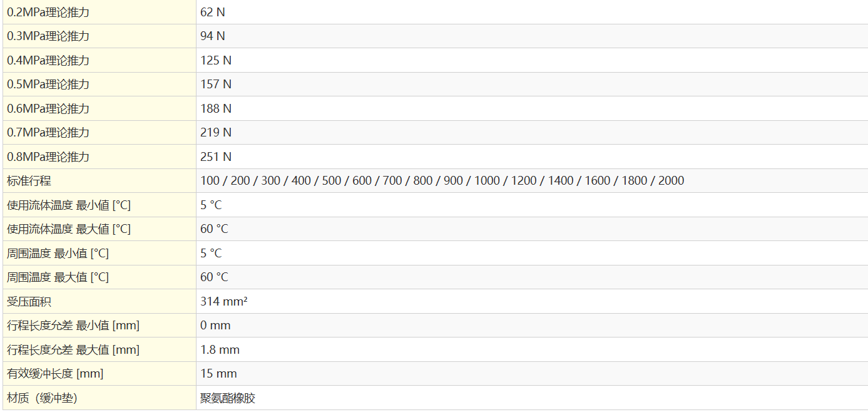
Task: Click the 使用流体温度 最小值 label
Action: tap(69, 205)
